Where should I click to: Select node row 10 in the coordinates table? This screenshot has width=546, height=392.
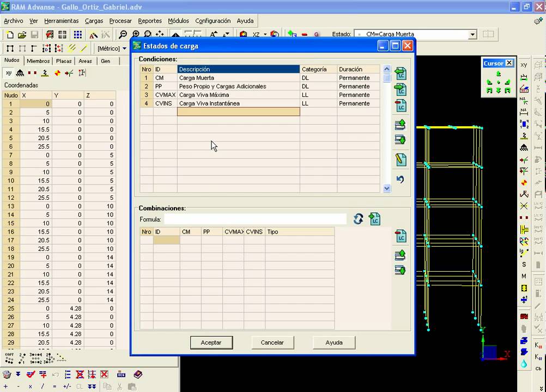[59, 181]
